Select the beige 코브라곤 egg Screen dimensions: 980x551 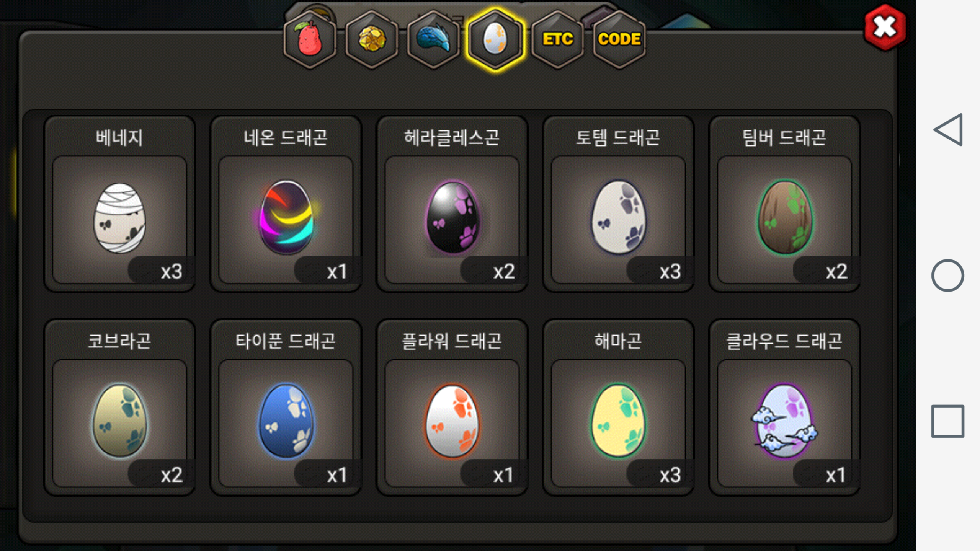coord(120,408)
